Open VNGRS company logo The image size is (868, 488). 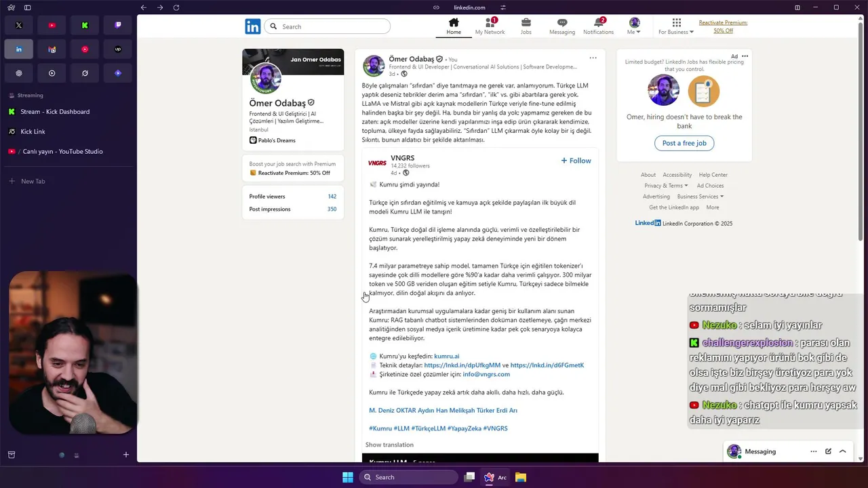(x=377, y=163)
